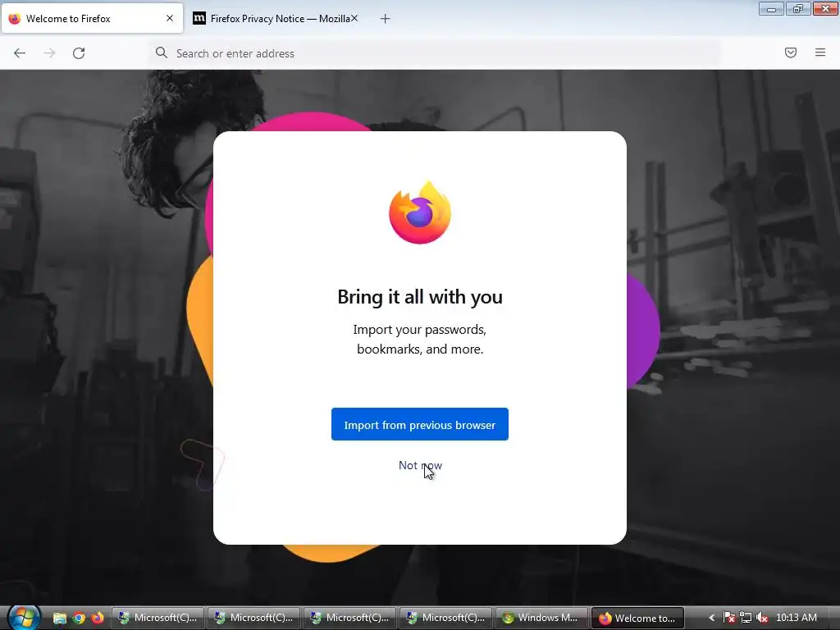Minimize the Firefox window
The image size is (840, 630).
coord(771,8)
